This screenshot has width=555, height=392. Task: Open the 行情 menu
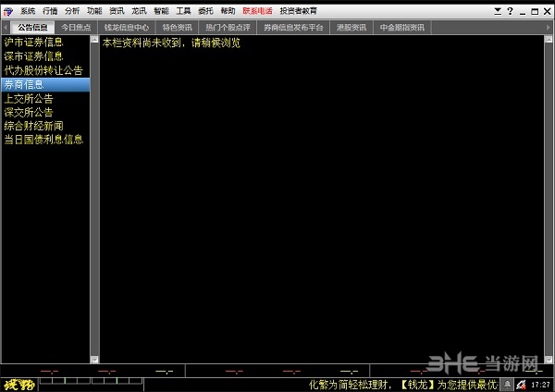tap(50, 11)
